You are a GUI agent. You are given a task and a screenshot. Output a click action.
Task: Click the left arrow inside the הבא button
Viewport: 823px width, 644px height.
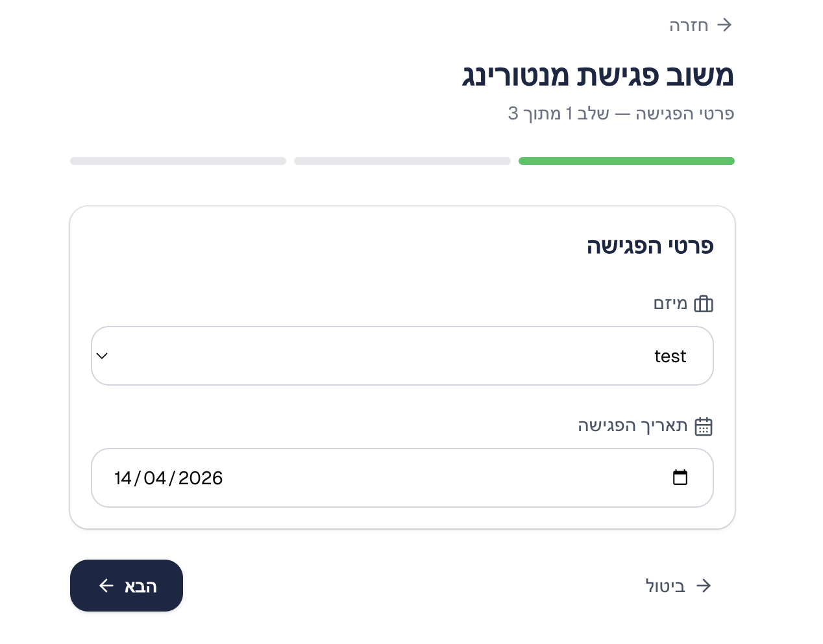tap(106, 586)
